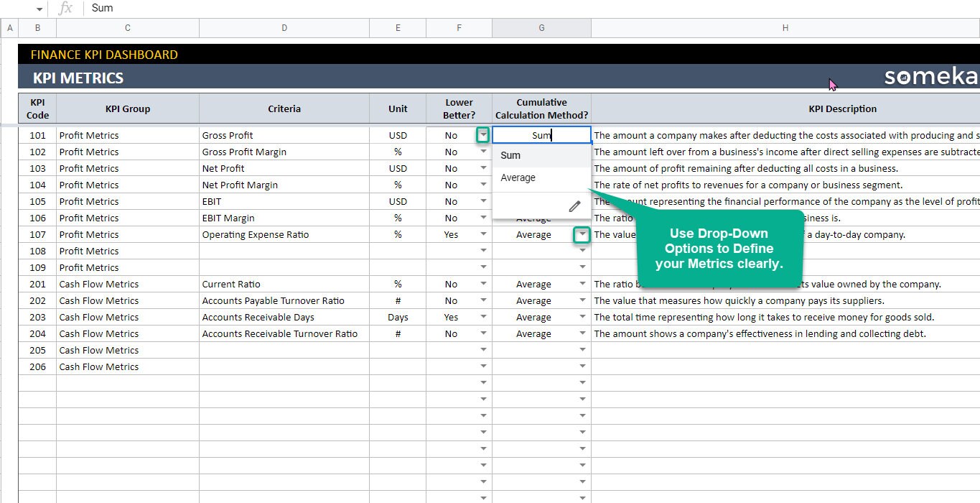
Task: Click the 'Gross Profit Margin' cell
Action: pyautogui.click(x=284, y=152)
